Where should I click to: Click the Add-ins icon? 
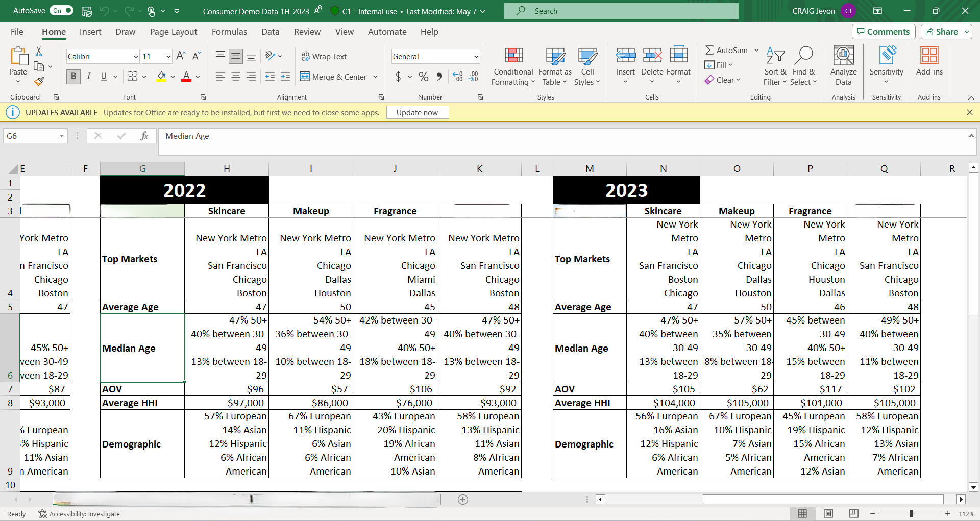(929, 61)
